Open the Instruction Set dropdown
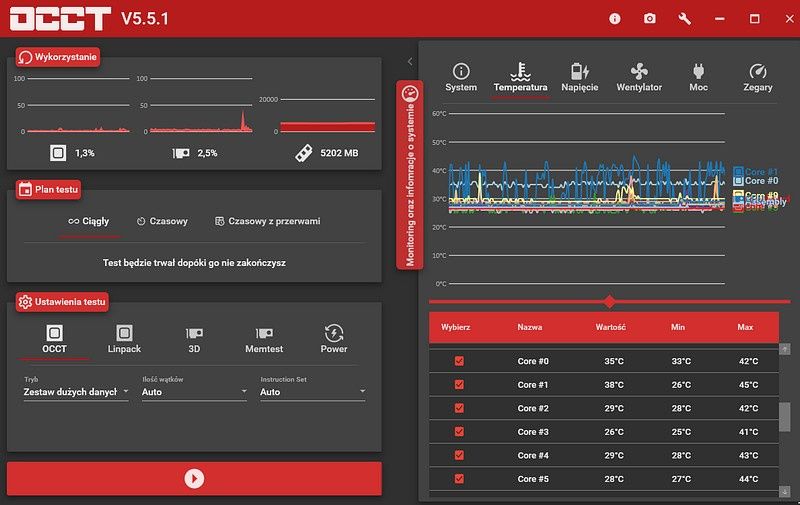This screenshot has height=505, width=800. (x=313, y=392)
